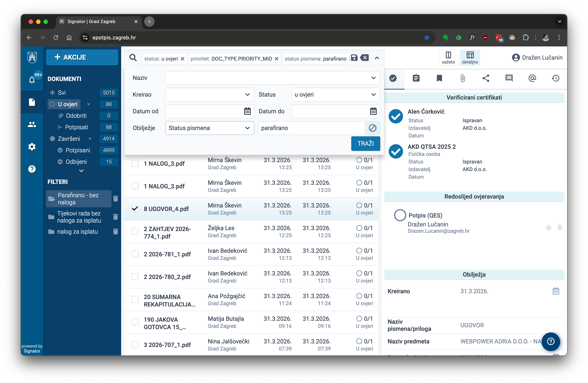This screenshot has width=588, height=383.
Task: Save the current search filter
Action: click(354, 58)
